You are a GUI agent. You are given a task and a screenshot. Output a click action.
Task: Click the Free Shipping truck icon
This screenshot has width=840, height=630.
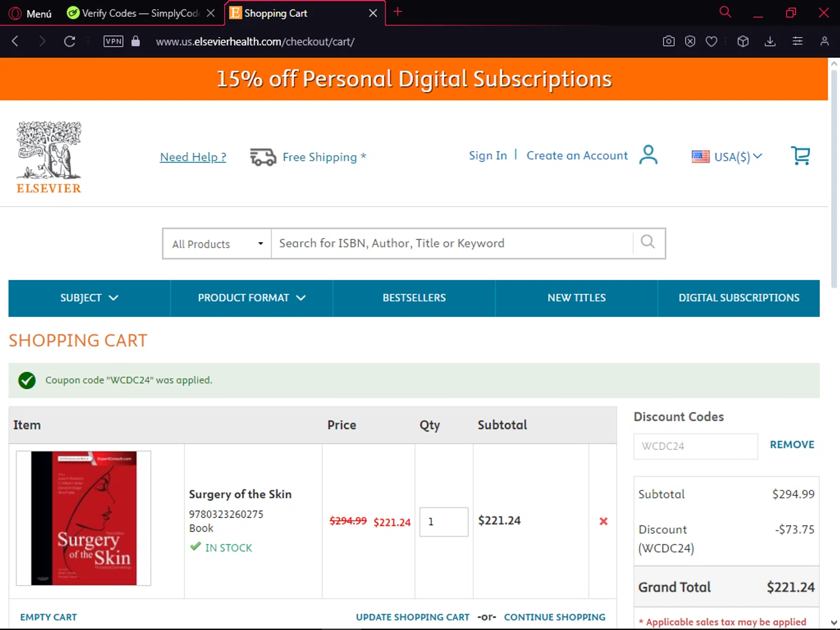[x=263, y=157]
